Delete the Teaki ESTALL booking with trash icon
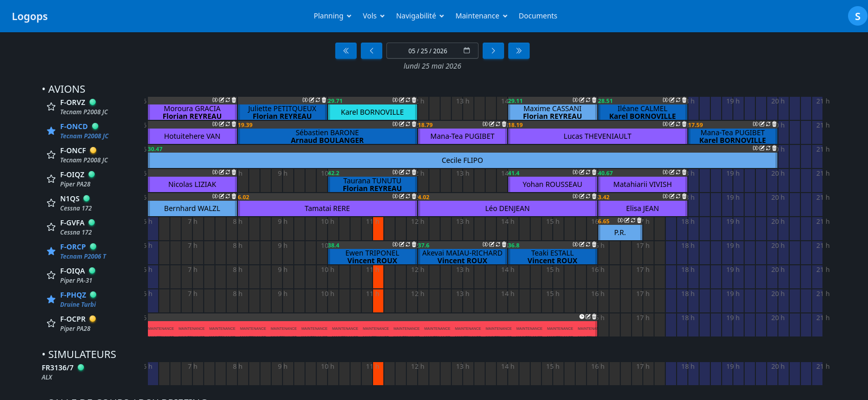Image resolution: width=868 pixels, height=400 pixels. [594, 245]
